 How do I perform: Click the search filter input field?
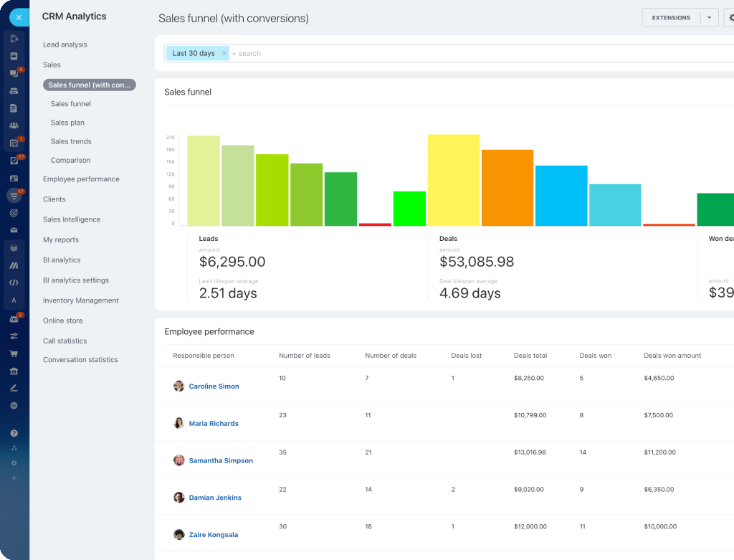(x=430, y=54)
